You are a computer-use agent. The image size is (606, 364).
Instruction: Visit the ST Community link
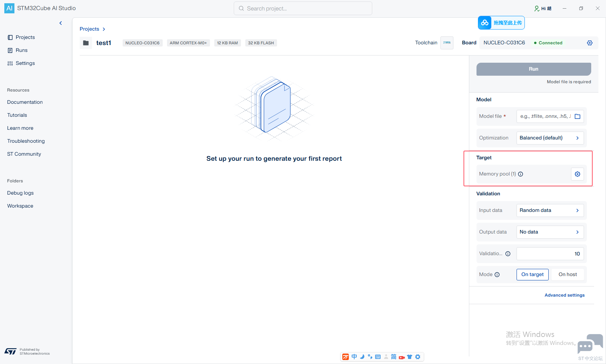point(24,154)
